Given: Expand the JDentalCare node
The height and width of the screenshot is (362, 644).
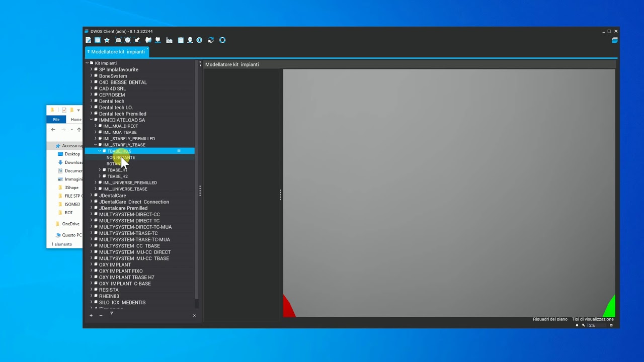Looking at the screenshot, I should 91,195.
